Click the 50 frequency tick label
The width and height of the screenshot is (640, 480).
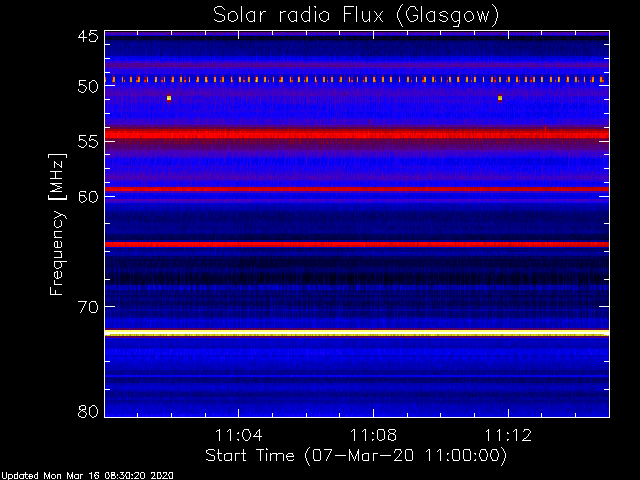coord(88,87)
